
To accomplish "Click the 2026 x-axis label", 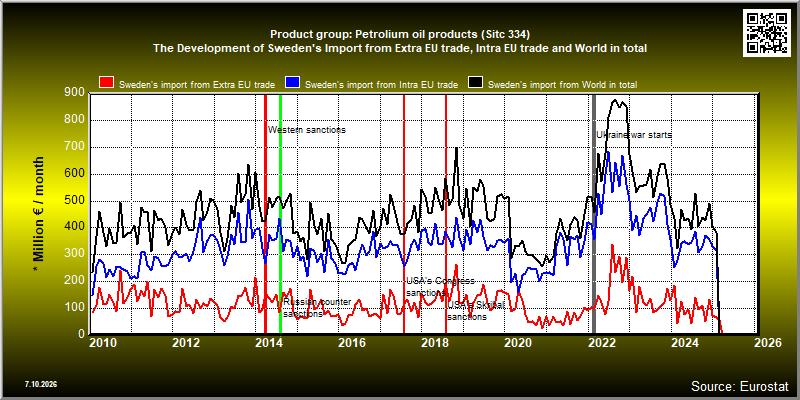I will [x=768, y=343].
